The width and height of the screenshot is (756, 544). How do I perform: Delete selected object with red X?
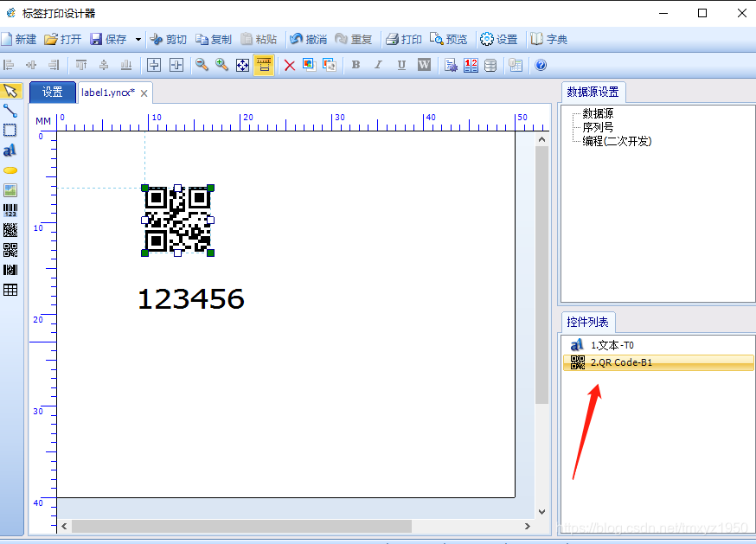point(289,65)
